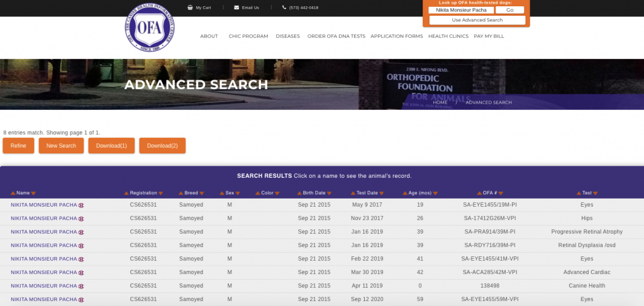The height and width of the screenshot is (306, 644).
Task: Click the phone icon for (573) 442-0418
Action: 284,8
